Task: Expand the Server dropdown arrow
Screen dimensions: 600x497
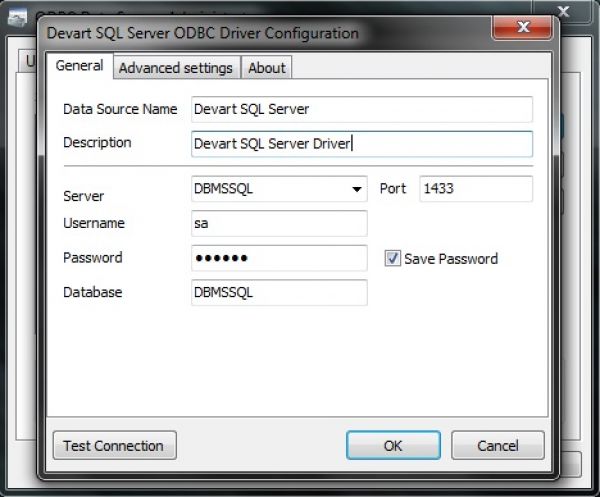Action: [x=357, y=189]
